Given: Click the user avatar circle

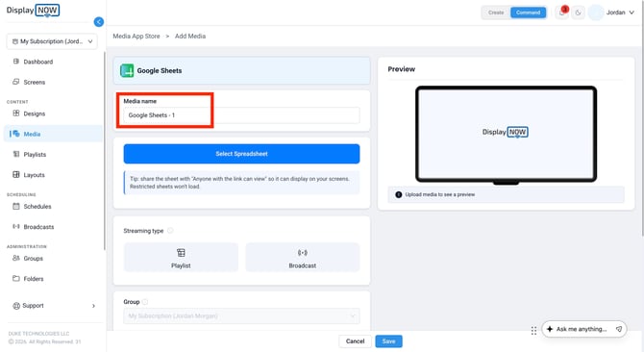Looking at the screenshot, I should click(x=596, y=13).
